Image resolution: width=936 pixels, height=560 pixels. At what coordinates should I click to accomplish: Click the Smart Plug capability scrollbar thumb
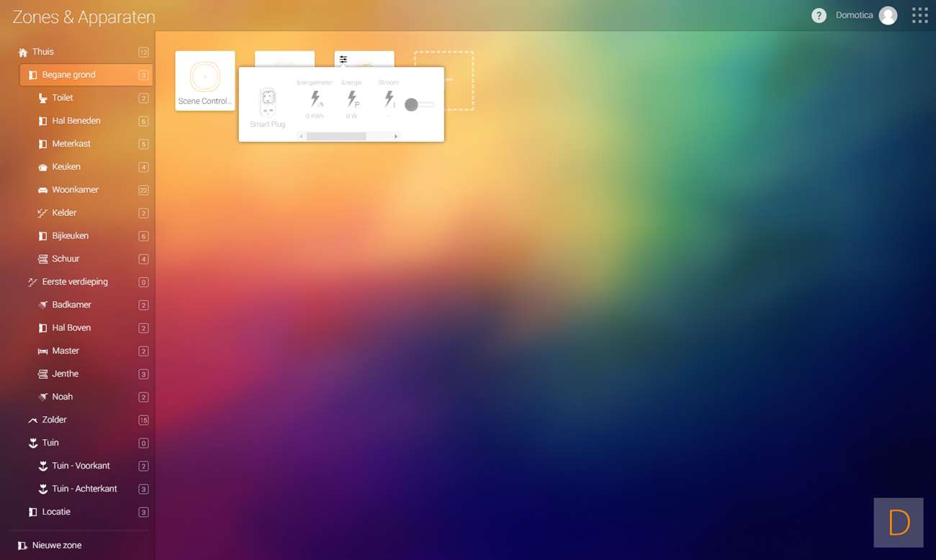[x=336, y=136]
